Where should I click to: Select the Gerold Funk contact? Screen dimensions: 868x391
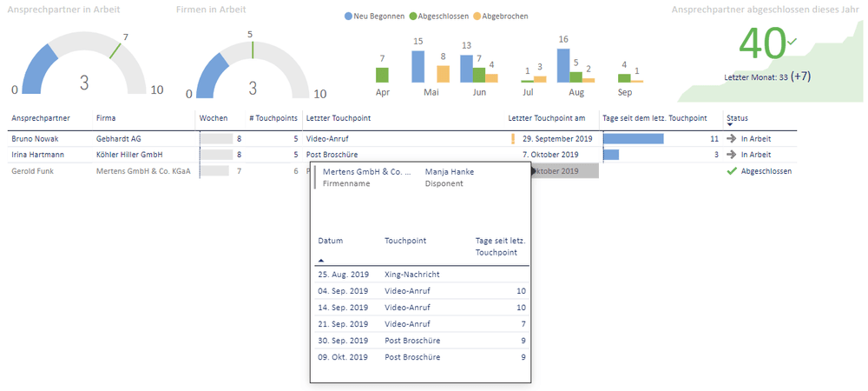coord(33,171)
